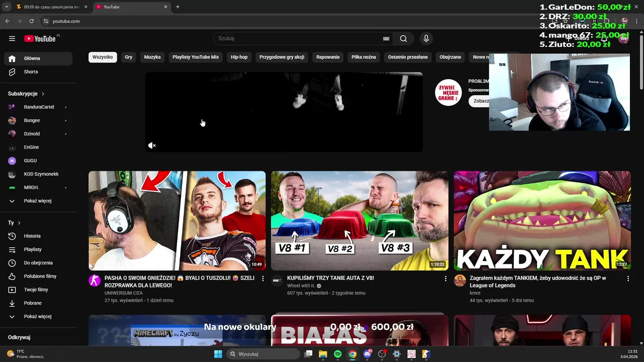Open kmnt channel avatar
This screenshot has height=362, width=644.
pos(460,281)
